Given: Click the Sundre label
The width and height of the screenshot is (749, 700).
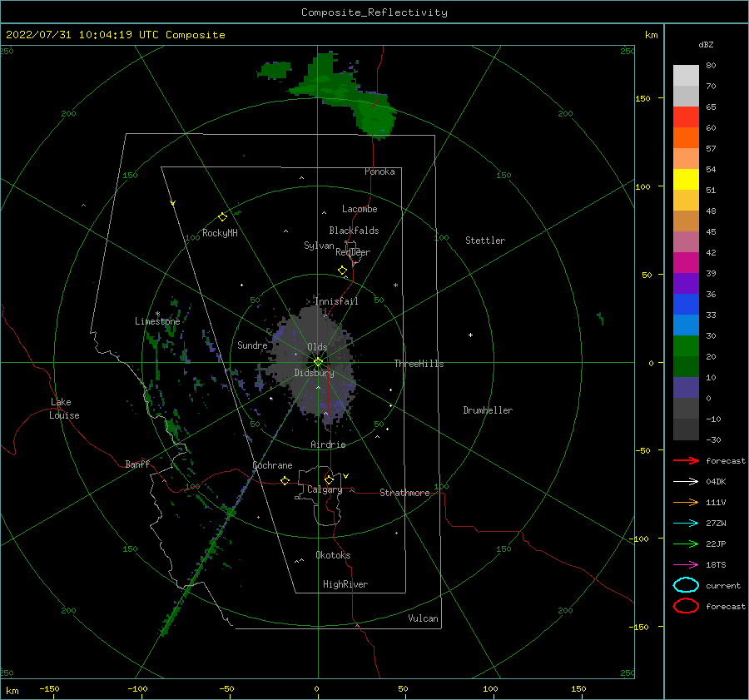Looking at the screenshot, I should point(252,345).
